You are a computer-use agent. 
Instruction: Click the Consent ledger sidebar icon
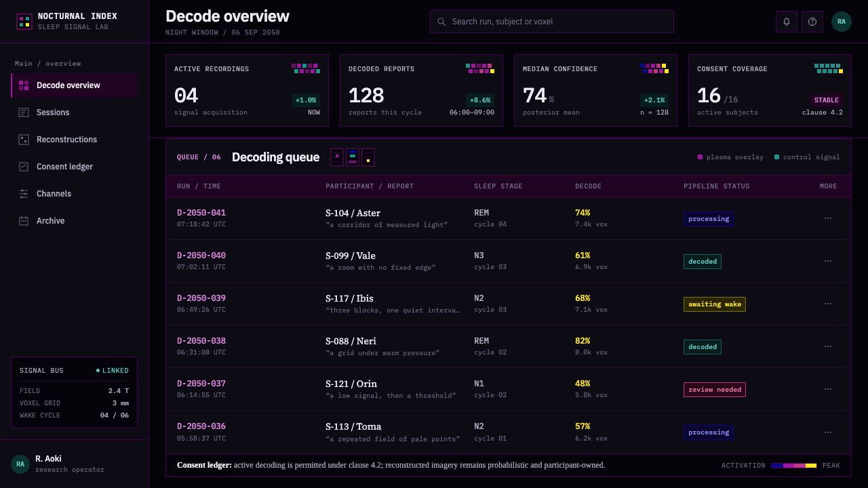24,167
